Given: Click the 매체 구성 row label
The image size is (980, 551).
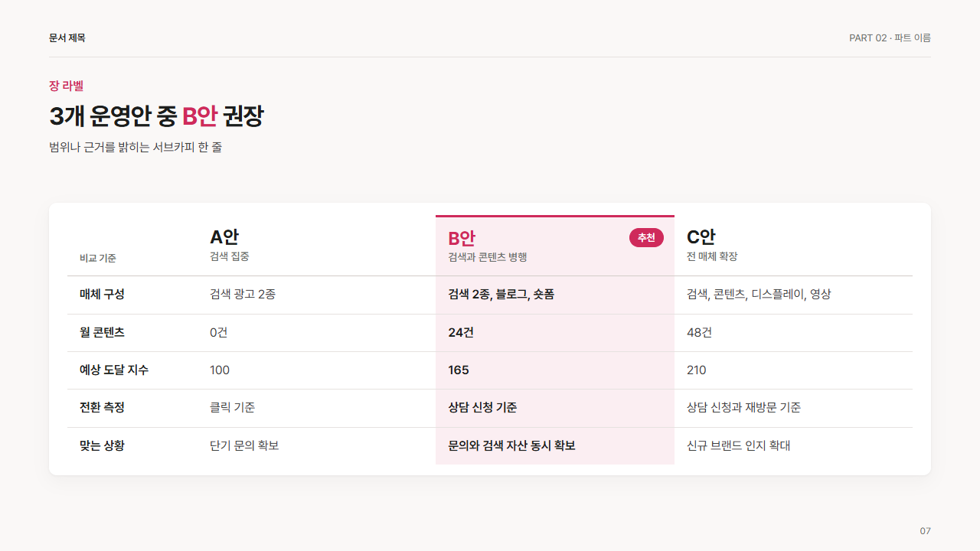Looking at the screenshot, I should [102, 294].
